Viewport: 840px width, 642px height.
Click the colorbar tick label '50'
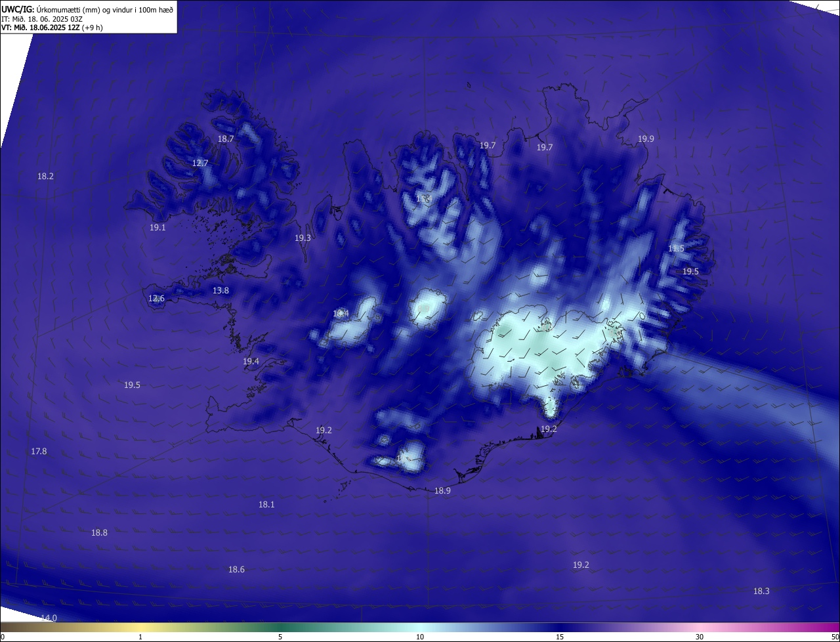(835, 637)
